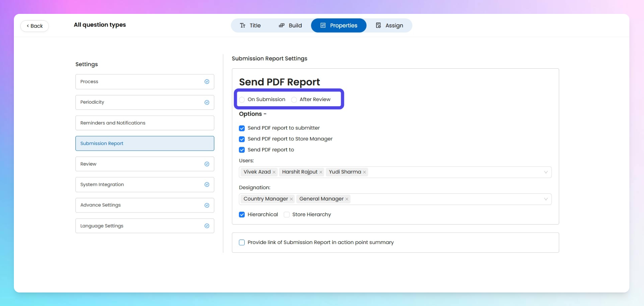Remove Yudi Sharma user tag
Image resolution: width=644 pixels, height=306 pixels.
click(364, 172)
